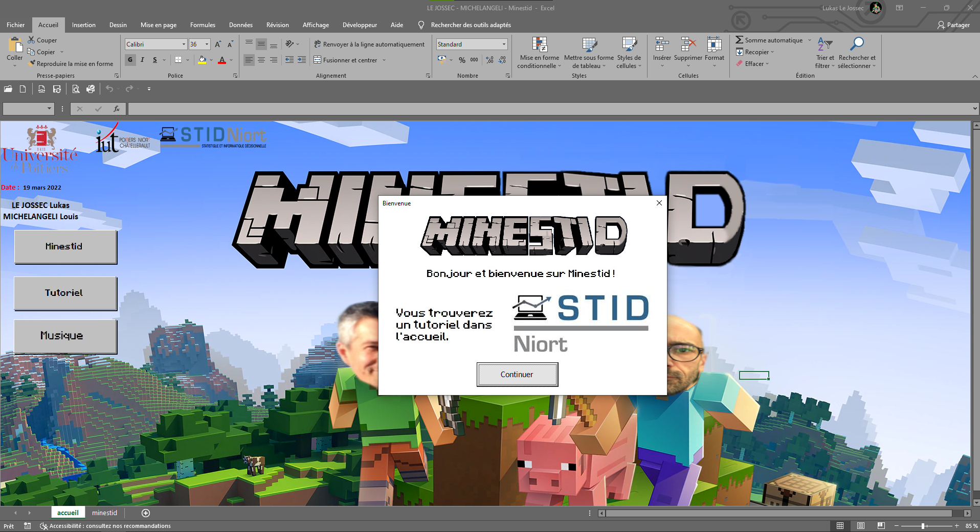The image size is (980, 532).
Task: Click the Coller (paste) icon
Action: [x=14, y=45]
